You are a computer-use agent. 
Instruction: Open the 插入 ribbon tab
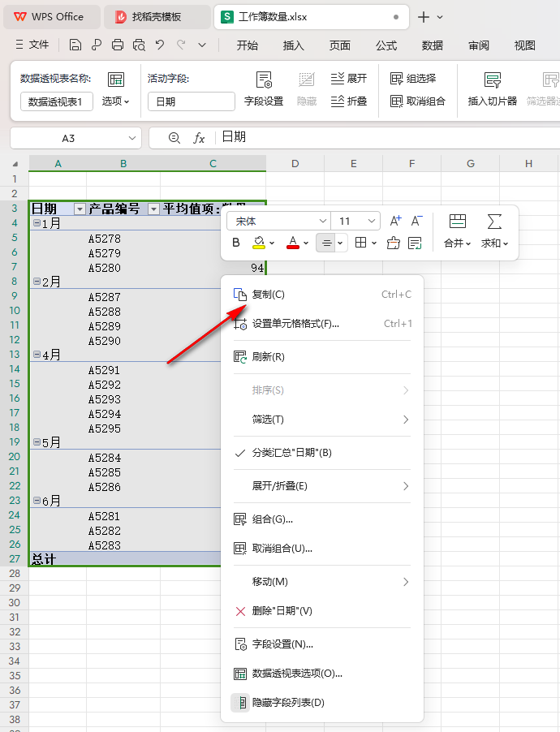coord(293,45)
